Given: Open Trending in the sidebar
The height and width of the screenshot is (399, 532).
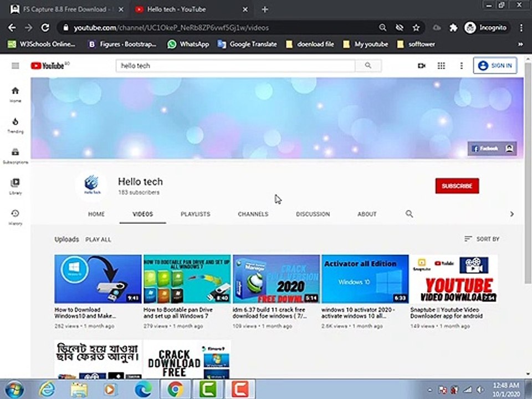Looking at the screenshot, I should click(x=16, y=125).
